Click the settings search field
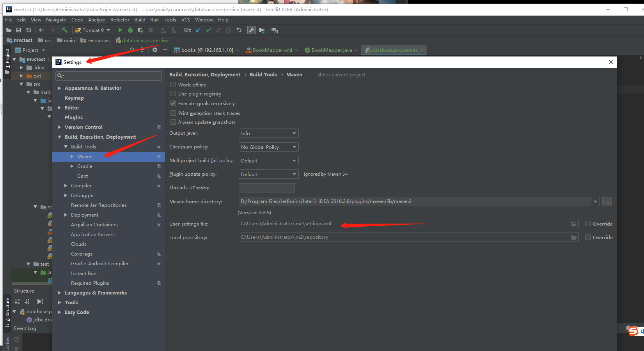Image resolution: width=644 pixels, height=351 pixels. click(109, 76)
